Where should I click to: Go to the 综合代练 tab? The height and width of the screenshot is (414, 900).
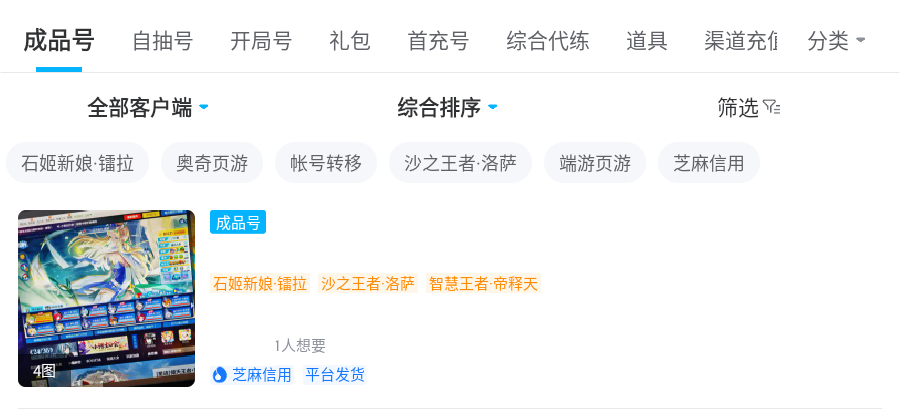click(548, 41)
